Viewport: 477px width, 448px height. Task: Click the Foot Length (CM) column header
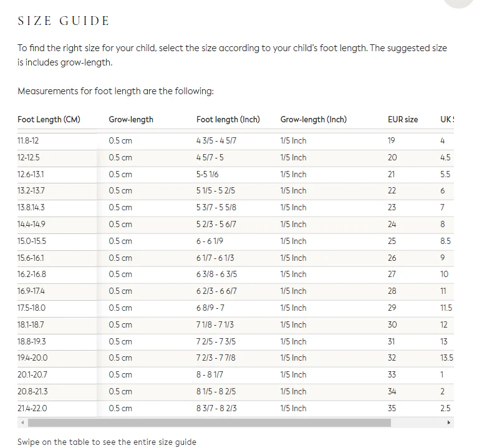(x=49, y=119)
